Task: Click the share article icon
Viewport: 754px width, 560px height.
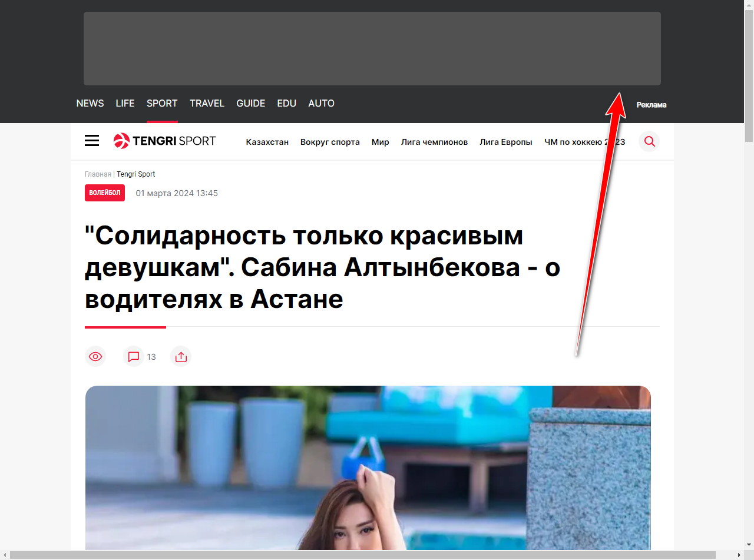Action: [x=181, y=357]
